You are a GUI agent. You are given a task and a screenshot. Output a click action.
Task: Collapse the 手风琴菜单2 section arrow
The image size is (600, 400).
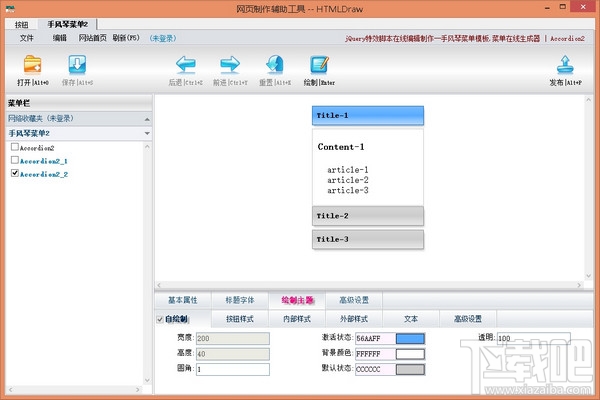(147, 134)
